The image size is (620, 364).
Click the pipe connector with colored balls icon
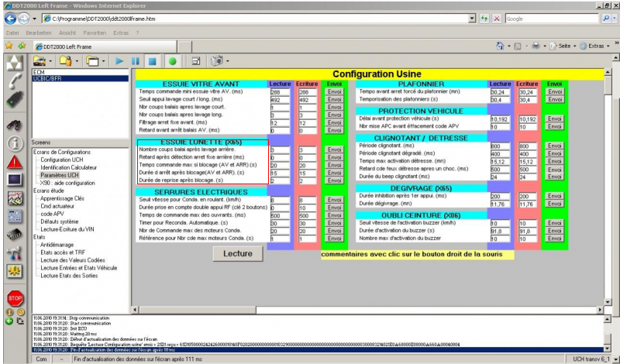[15, 253]
